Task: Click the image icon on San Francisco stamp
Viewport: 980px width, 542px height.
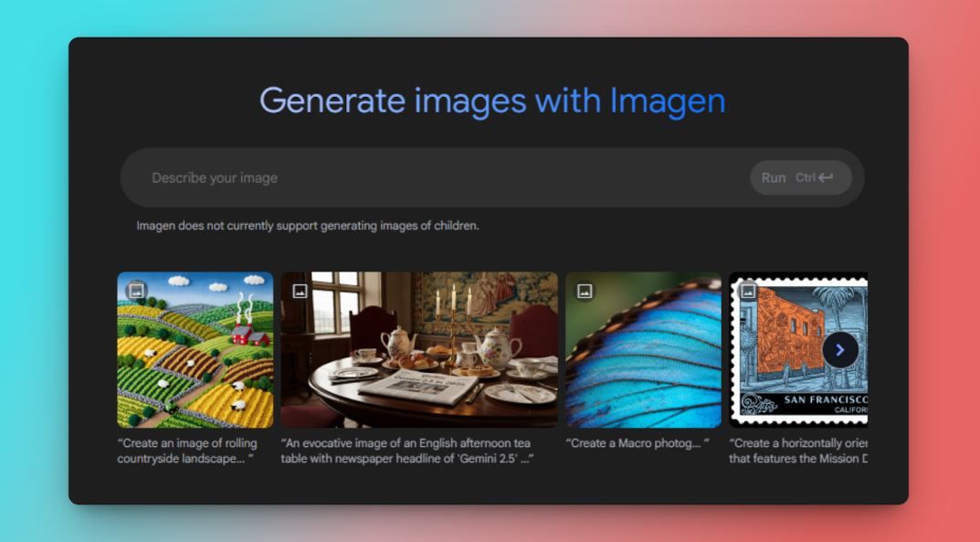Action: (747, 291)
